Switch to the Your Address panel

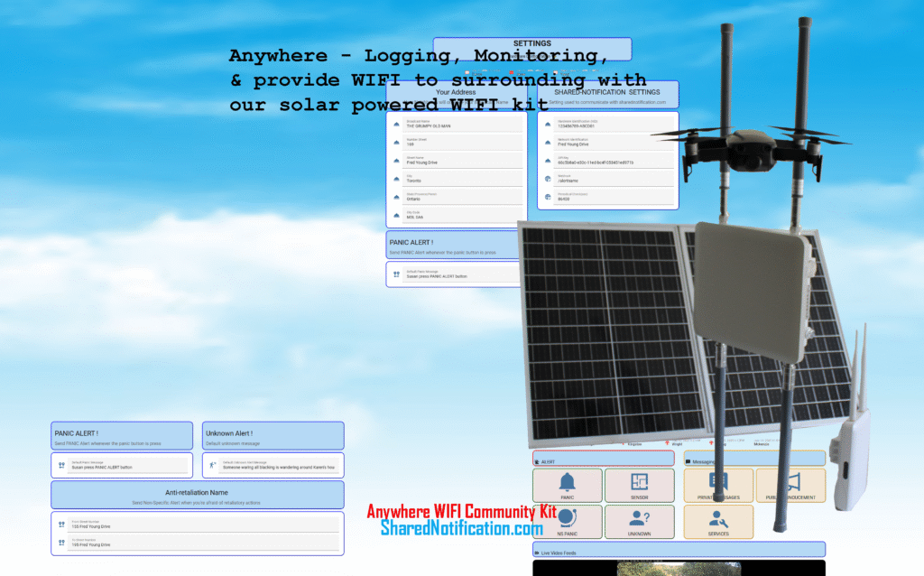(454, 92)
